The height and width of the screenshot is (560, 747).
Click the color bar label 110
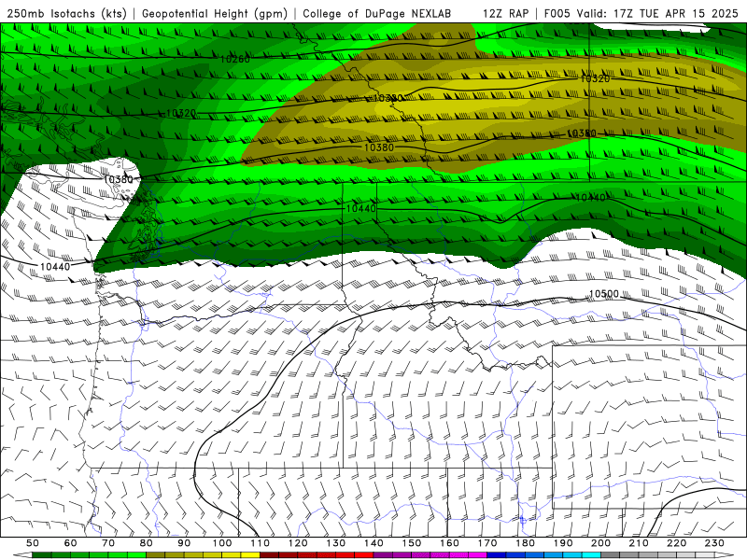[x=261, y=543]
